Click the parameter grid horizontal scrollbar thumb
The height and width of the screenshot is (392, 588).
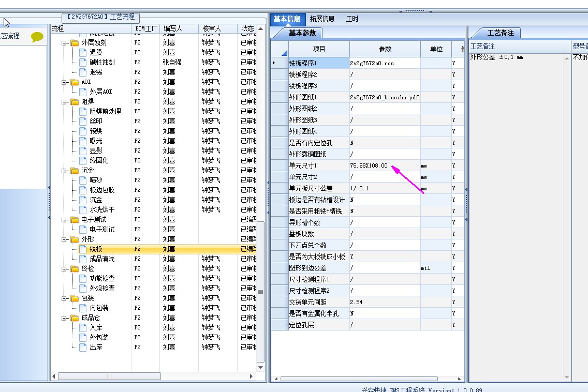(x=359, y=379)
